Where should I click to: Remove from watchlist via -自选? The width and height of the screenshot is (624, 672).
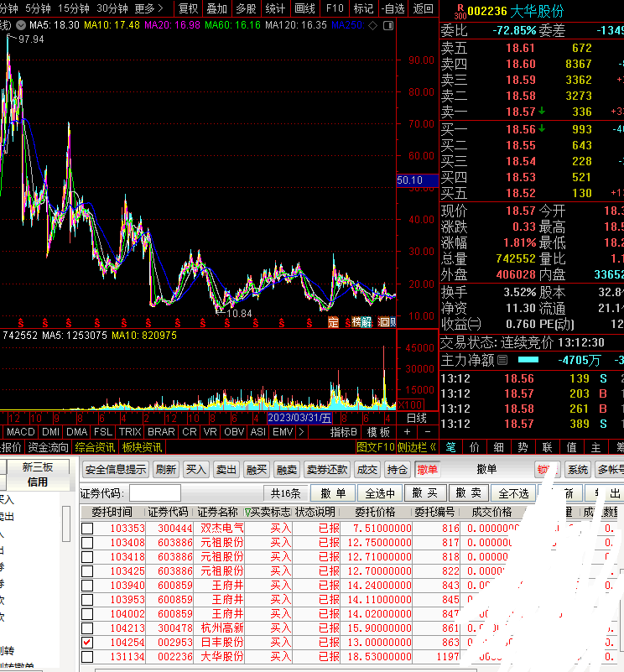(393, 8)
